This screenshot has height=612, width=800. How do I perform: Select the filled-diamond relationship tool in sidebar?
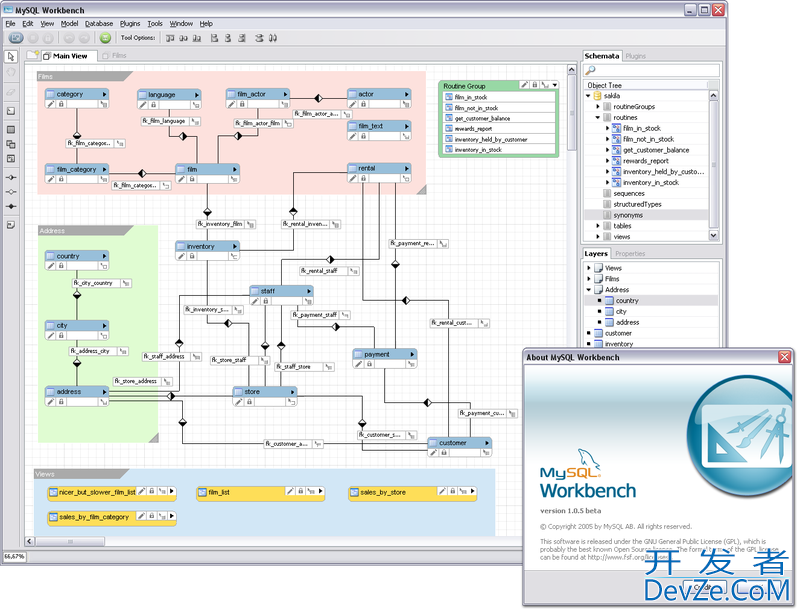tap(11, 207)
